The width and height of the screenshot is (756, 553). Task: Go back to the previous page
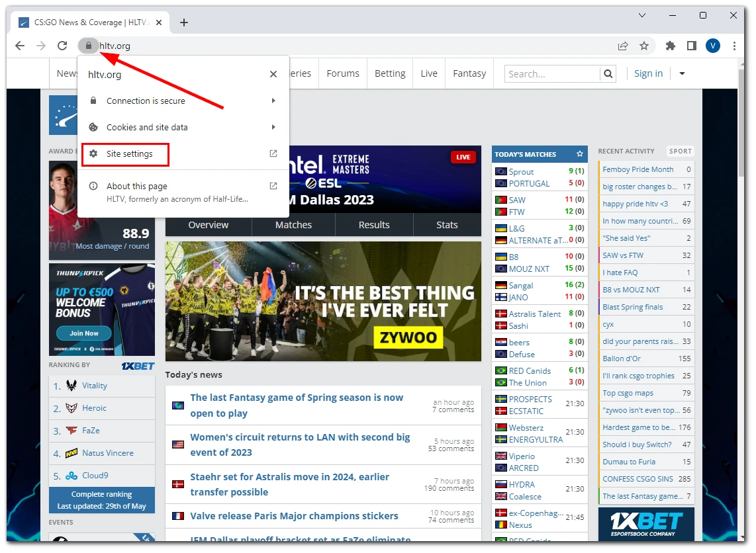[x=20, y=46]
